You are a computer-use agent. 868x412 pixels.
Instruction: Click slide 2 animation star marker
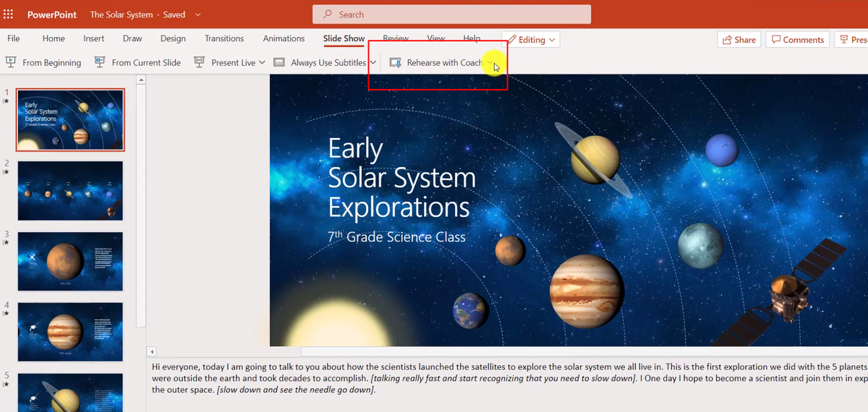pyautogui.click(x=7, y=171)
